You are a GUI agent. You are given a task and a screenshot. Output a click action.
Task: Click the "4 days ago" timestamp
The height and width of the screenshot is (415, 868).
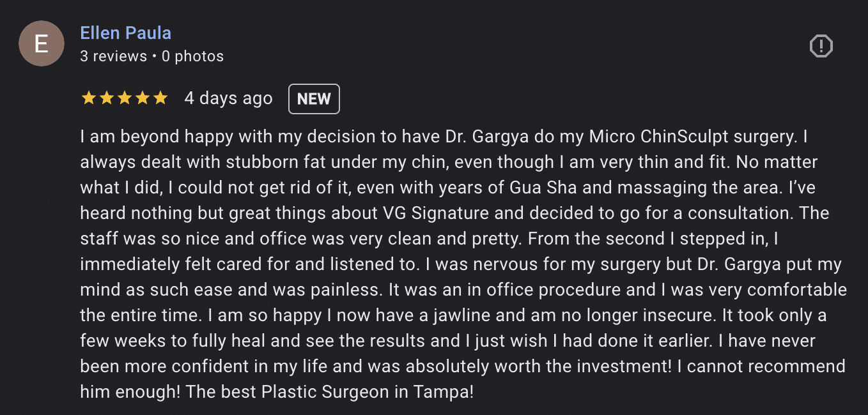click(x=228, y=98)
